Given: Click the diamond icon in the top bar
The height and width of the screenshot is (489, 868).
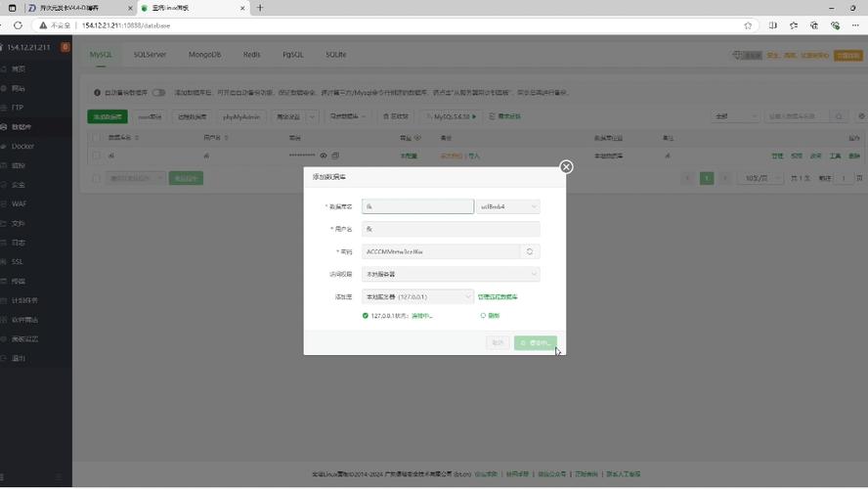Looking at the screenshot, I should click(x=737, y=55).
